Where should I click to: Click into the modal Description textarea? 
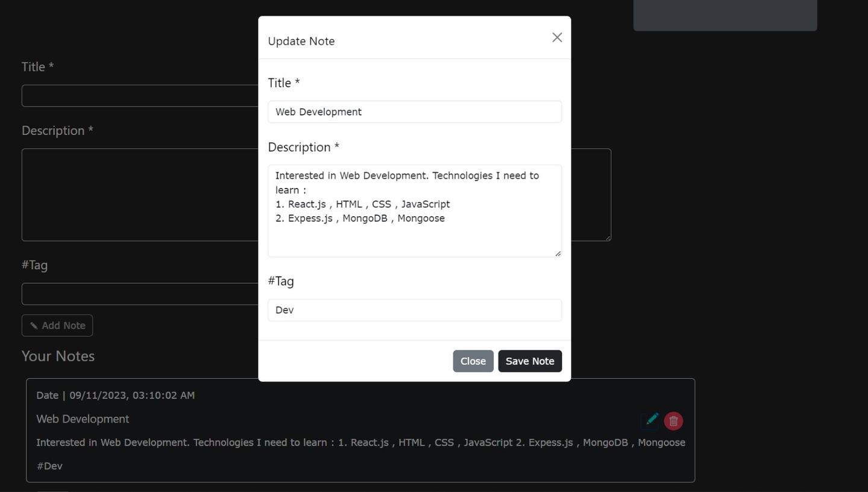(x=415, y=211)
